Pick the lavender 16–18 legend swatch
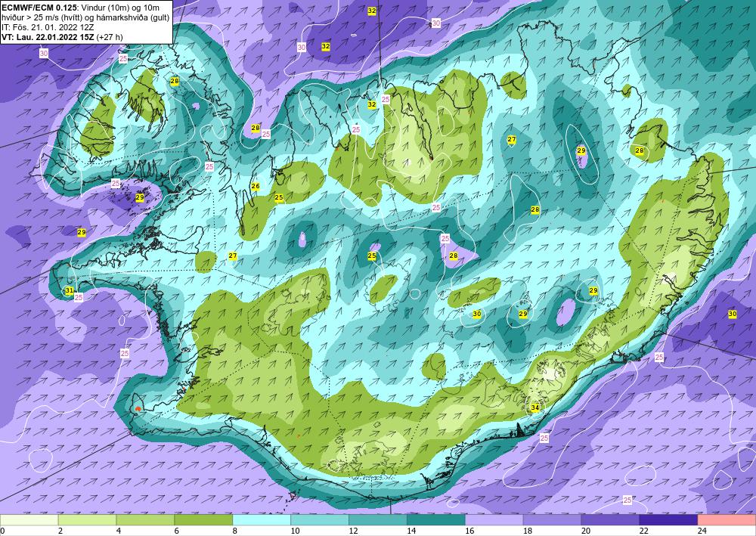Screen dimensions: 756x536 (494, 520)
